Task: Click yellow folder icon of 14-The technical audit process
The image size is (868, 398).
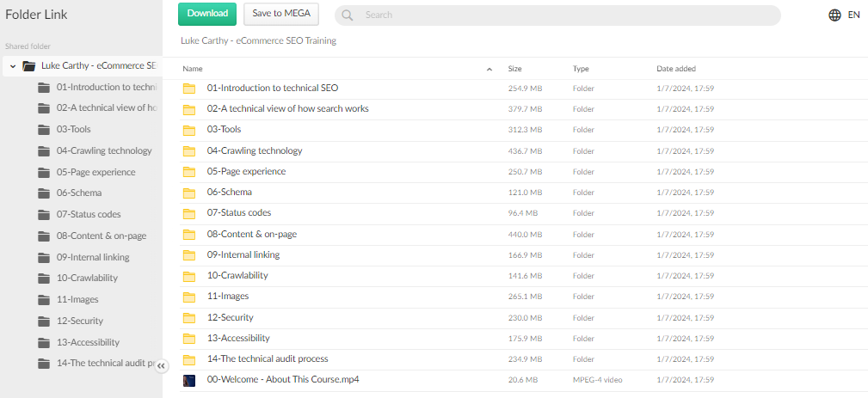Action: point(189,359)
